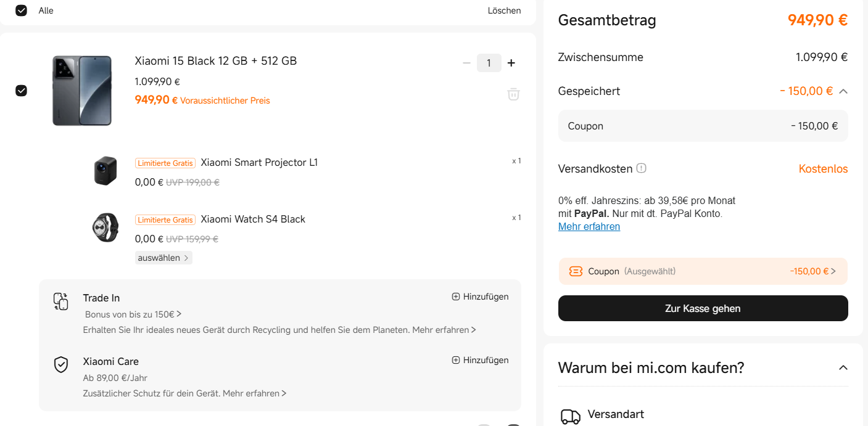This screenshot has height=426, width=868.
Task: Open the PayPal Mehr erfahren link
Action: [x=589, y=227]
